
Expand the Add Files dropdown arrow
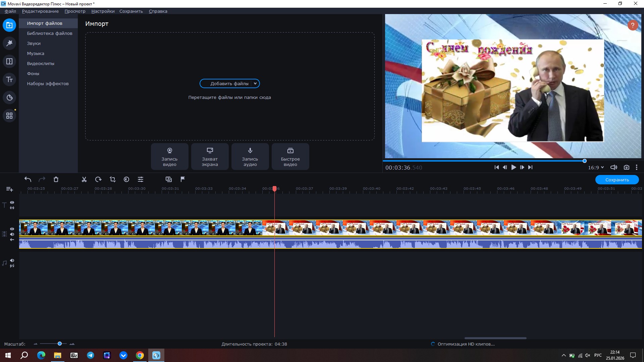pos(255,83)
